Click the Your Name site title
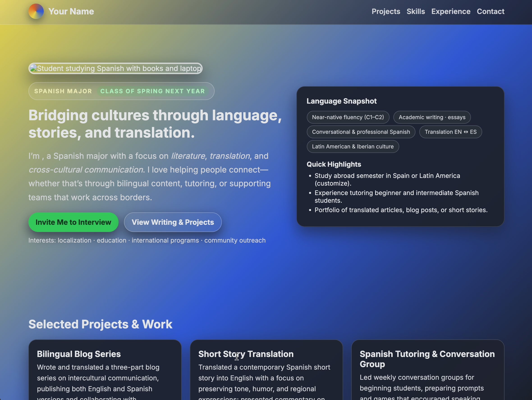Screen dimensions: 532x400 click(x=71, y=11)
